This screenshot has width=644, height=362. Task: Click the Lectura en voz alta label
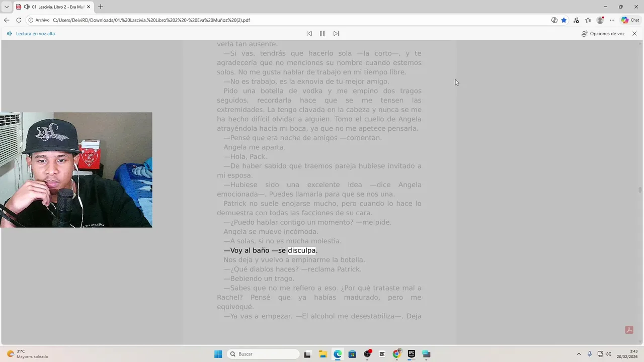35,34
